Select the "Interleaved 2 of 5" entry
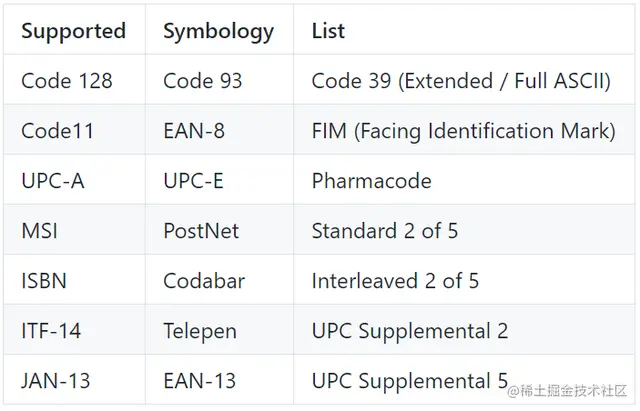 (395, 281)
